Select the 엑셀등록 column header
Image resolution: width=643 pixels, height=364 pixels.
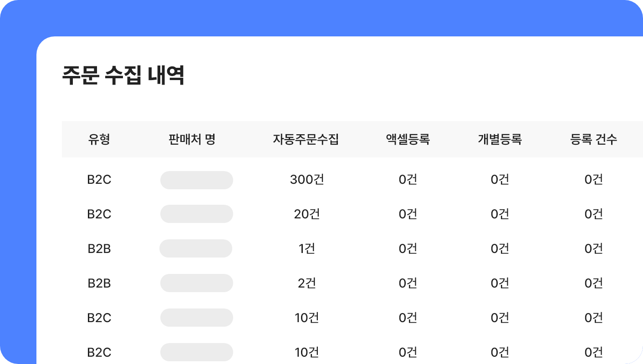pyautogui.click(x=408, y=139)
